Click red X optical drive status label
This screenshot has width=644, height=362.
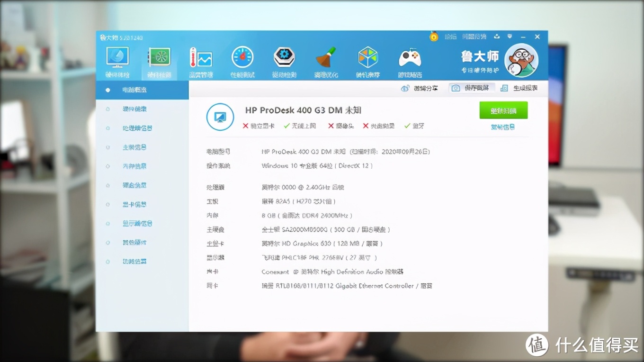(379, 126)
